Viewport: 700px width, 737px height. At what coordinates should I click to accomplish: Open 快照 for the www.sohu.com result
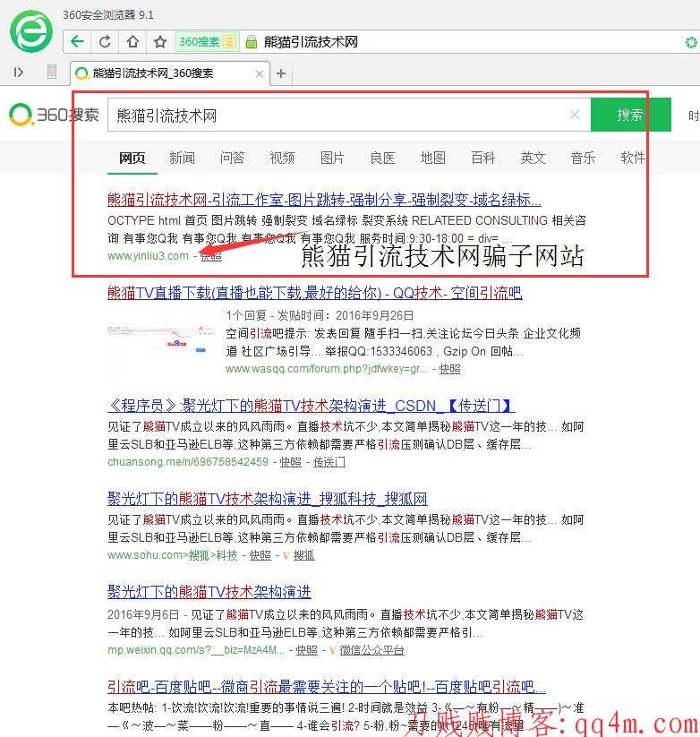[260, 555]
